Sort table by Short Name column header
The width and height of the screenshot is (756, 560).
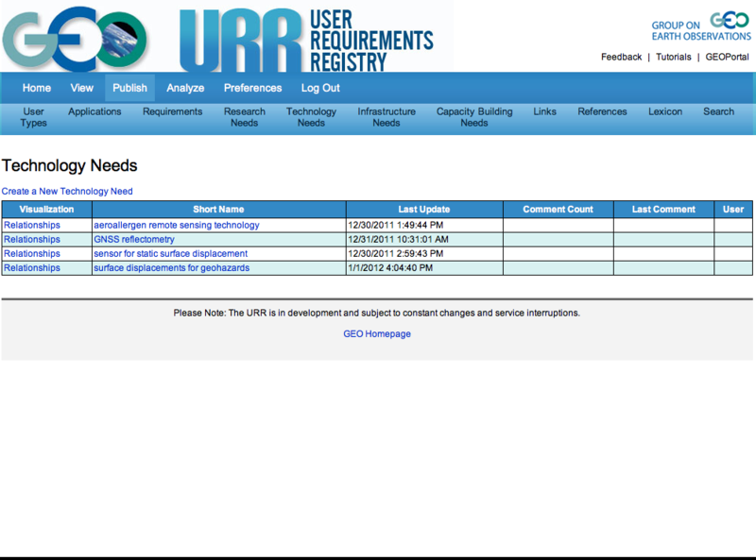point(218,210)
